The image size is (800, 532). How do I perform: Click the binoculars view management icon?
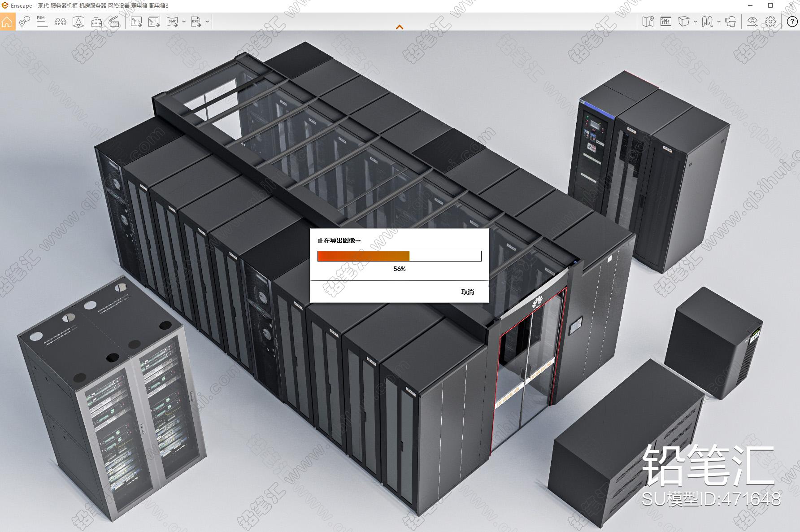[61, 22]
